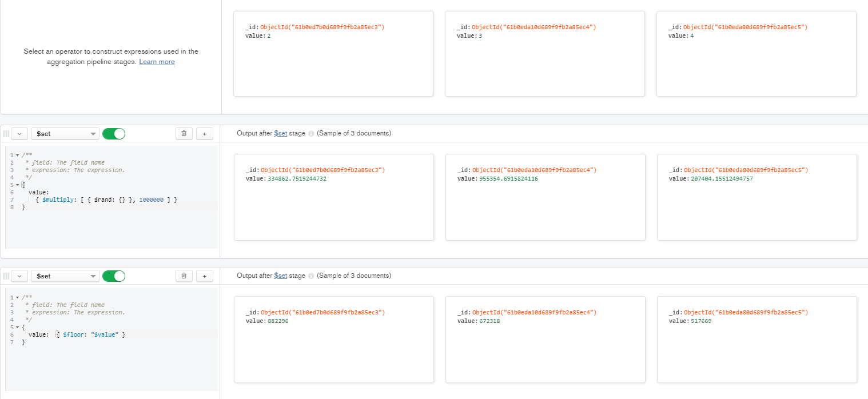Disable the $floor $set stage toggle
The width and height of the screenshot is (868, 399).
click(x=113, y=276)
